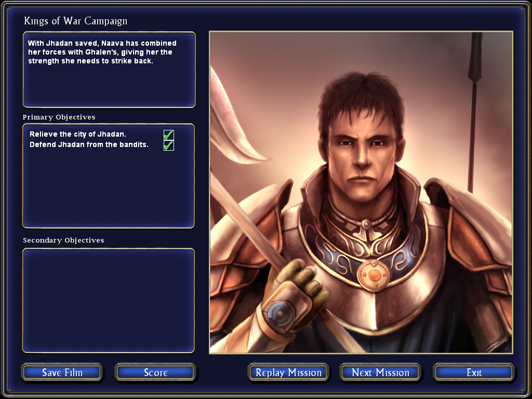The image size is (532, 399).
Task: Select Replay Mission
Action: [288, 373]
